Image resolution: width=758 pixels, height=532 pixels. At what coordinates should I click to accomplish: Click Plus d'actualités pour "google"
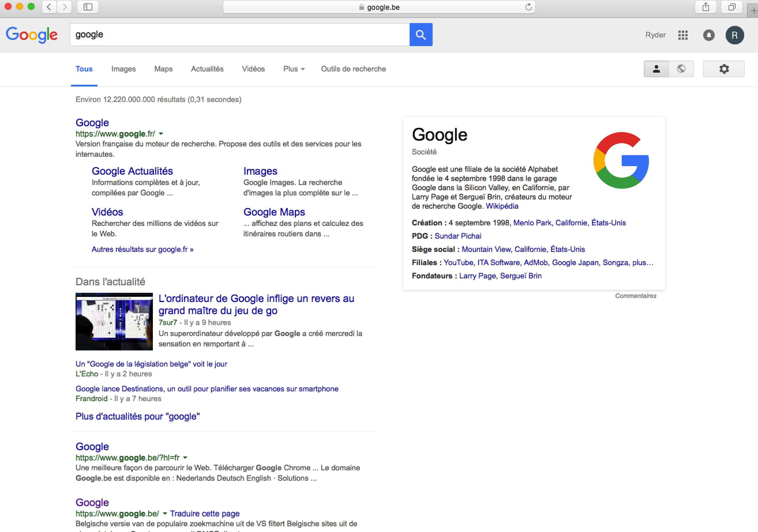[x=138, y=416]
